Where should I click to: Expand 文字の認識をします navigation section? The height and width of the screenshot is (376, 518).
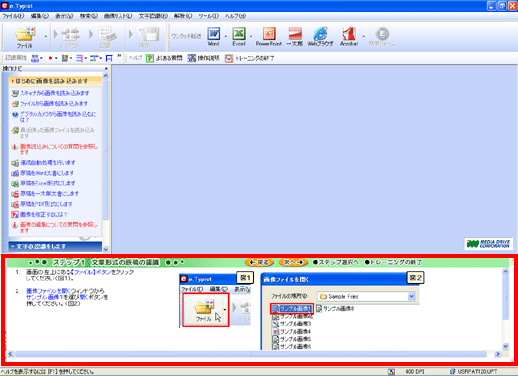click(x=55, y=246)
